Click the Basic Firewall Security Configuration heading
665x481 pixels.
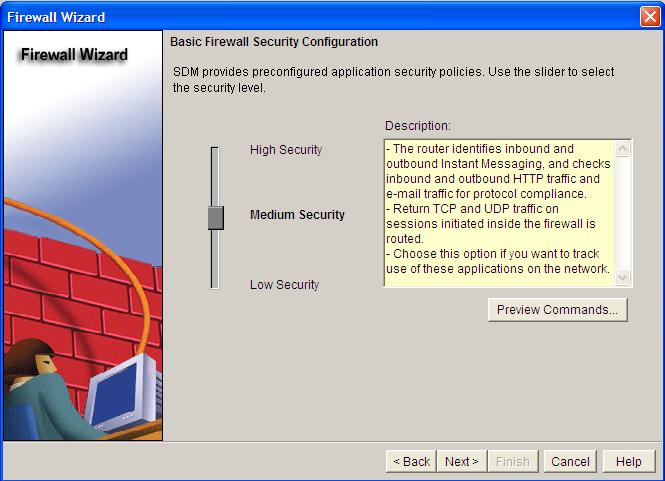point(274,42)
